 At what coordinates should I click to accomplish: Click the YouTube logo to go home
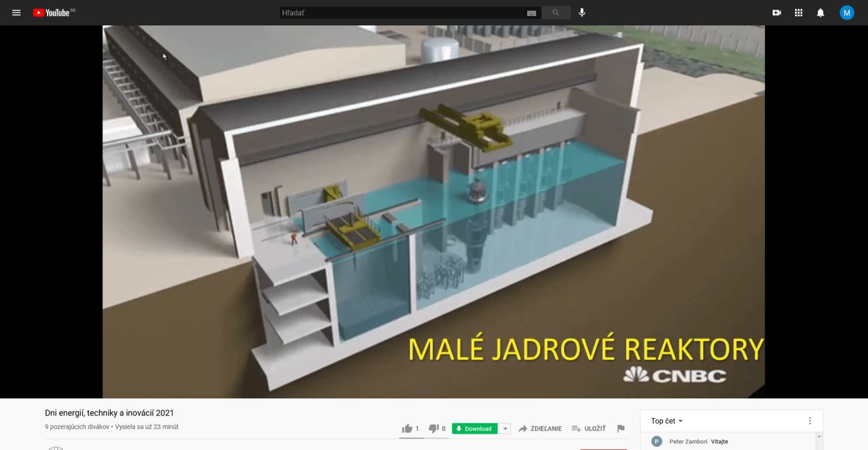click(x=51, y=12)
